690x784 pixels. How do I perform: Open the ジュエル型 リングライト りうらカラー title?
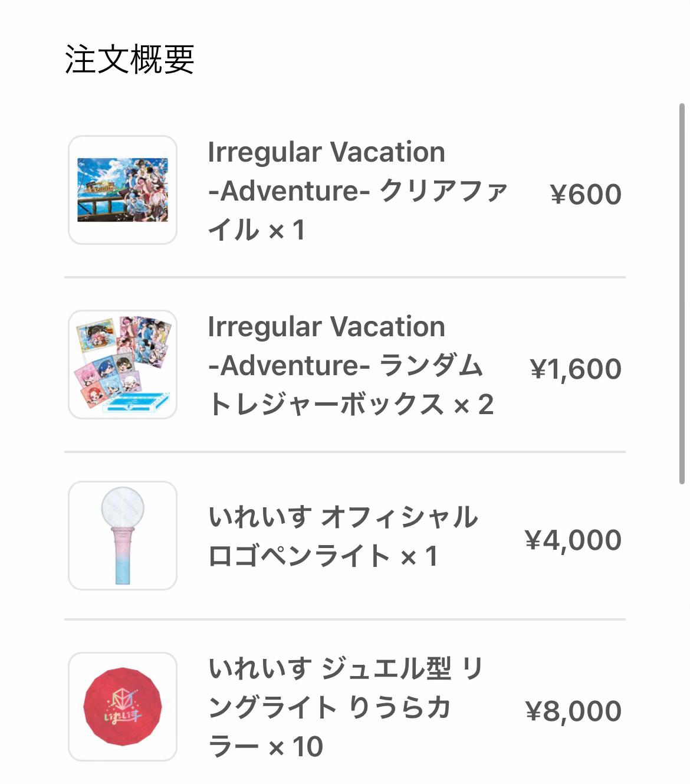click(x=345, y=707)
